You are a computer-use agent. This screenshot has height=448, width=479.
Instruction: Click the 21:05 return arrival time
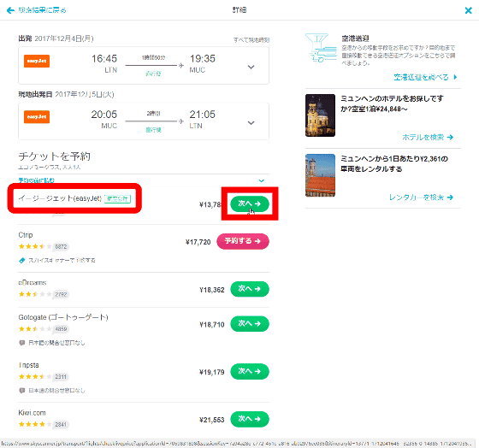[202, 115]
